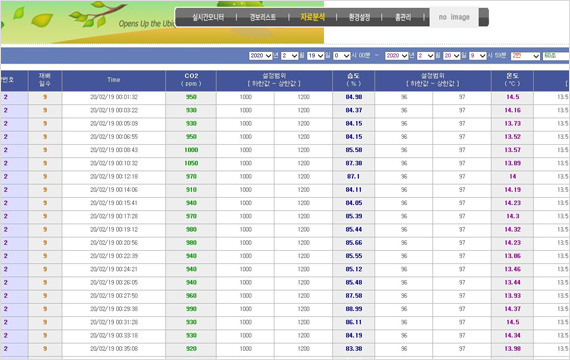Image resolution: width=570 pixels, height=360 pixels.
Task: Open the 경보리스트 menu
Action: pyautogui.click(x=262, y=17)
